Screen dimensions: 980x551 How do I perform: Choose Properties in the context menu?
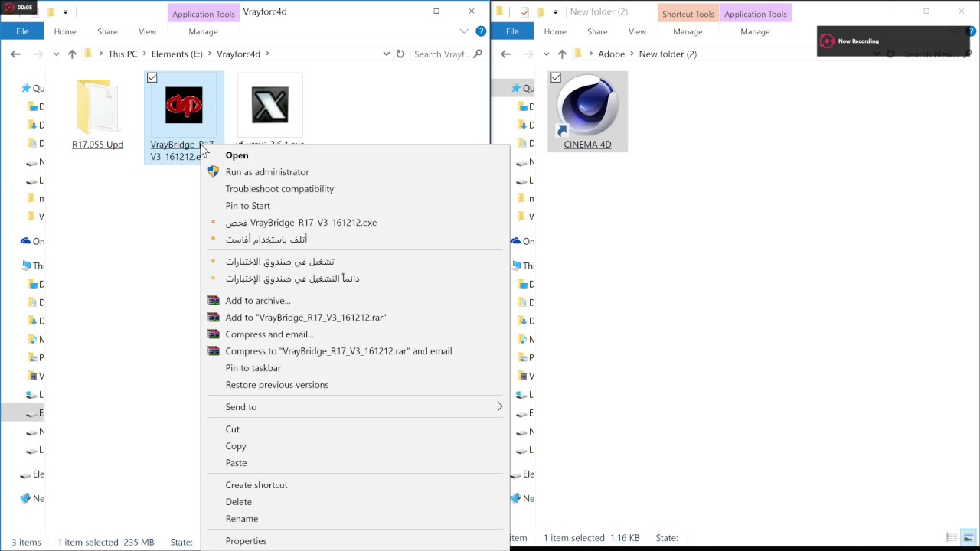point(246,541)
